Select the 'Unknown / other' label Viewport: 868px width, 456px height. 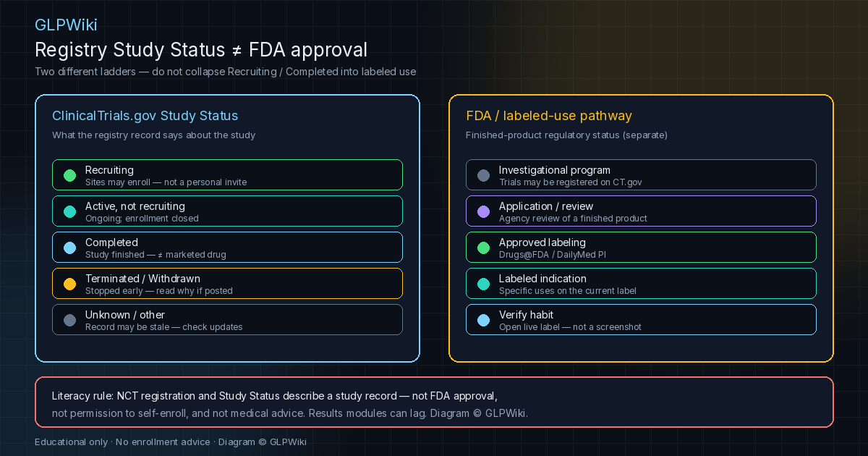[125, 315]
